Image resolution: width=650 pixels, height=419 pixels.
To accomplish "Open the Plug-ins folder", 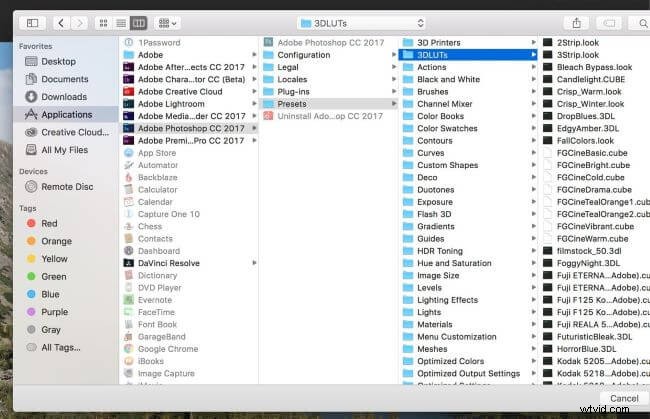I will [x=292, y=91].
